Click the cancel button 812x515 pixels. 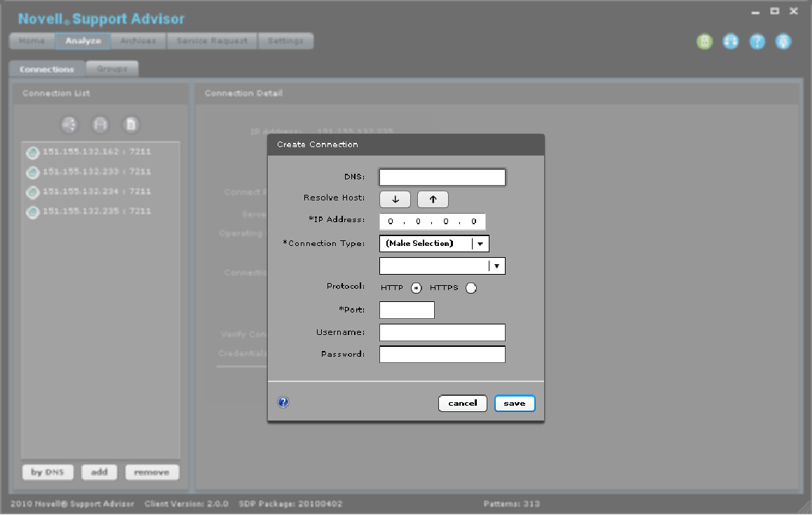pyautogui.click(x=462, y=403)
